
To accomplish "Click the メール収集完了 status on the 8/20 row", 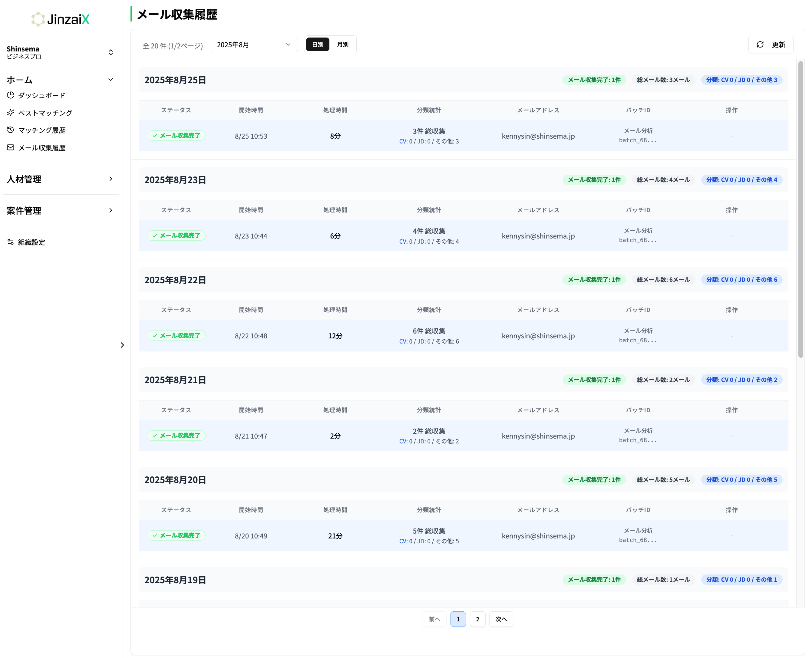I will pyautogui.click(x=176, y=535).
